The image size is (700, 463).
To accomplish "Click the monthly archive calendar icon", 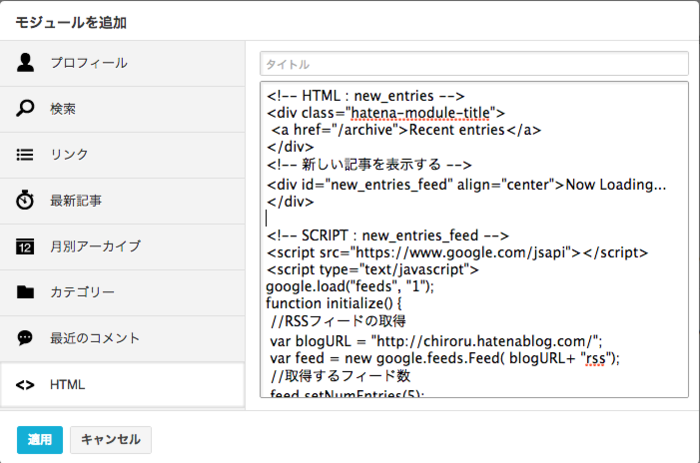I will pos(26,246).
